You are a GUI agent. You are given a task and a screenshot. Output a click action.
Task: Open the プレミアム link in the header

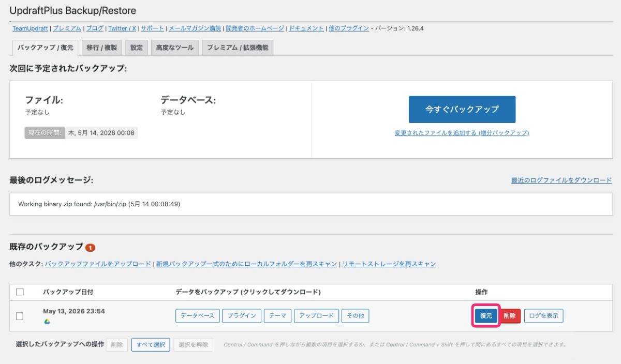[67, 28]
